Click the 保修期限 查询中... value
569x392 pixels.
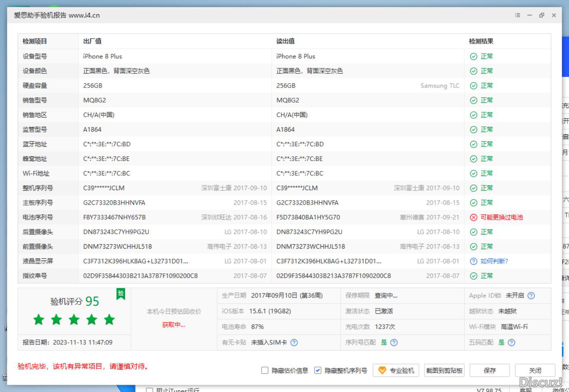(386, 296)
